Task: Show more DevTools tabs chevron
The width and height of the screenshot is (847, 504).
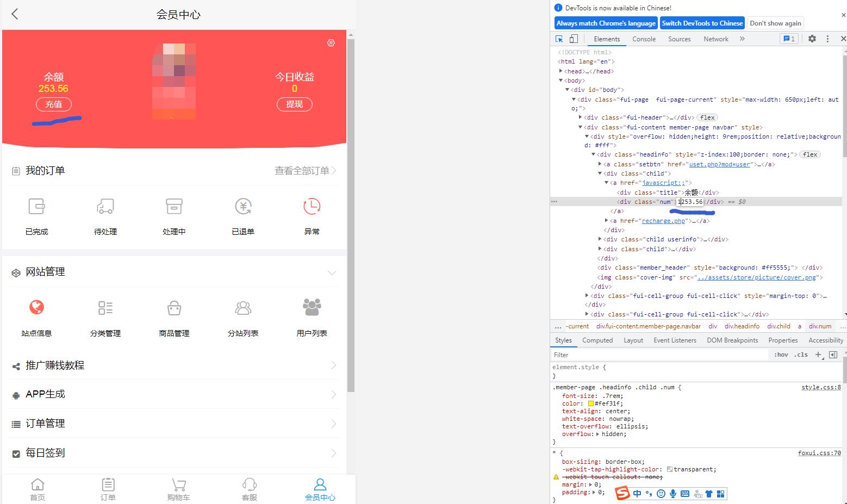Action: coord(742,39)
